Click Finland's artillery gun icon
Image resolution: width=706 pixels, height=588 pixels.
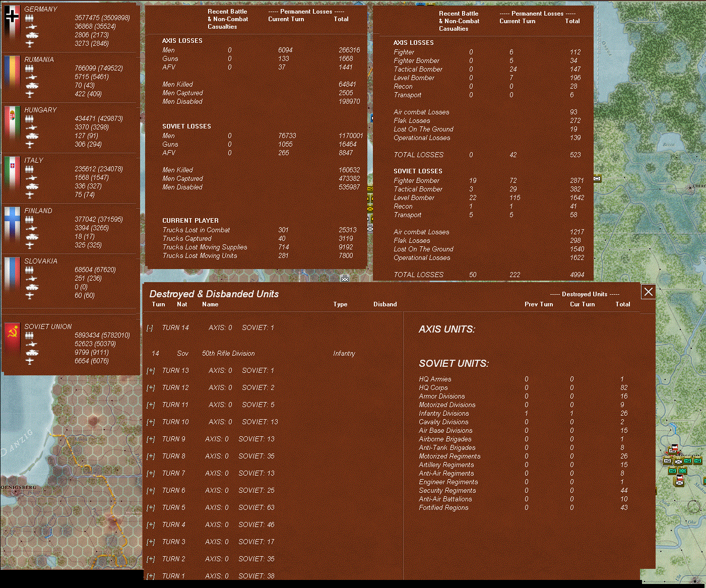tap(31, 228)
